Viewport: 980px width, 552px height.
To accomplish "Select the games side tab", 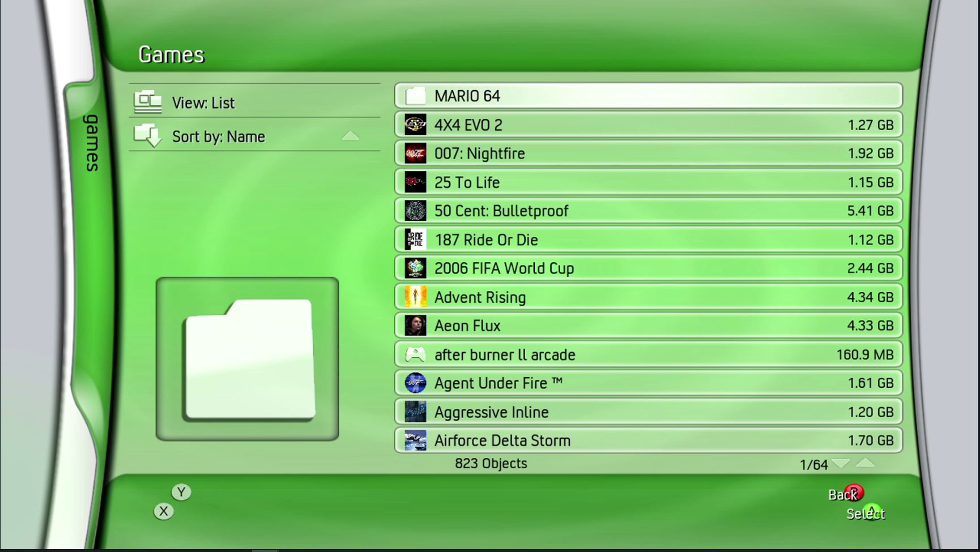I will pyautogui.click(x=92, y=143).
